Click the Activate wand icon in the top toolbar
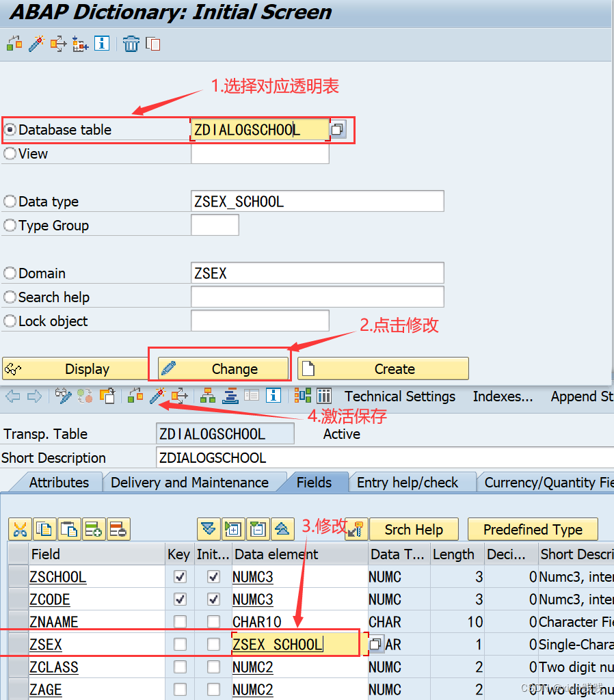 (x=37, y=44)
